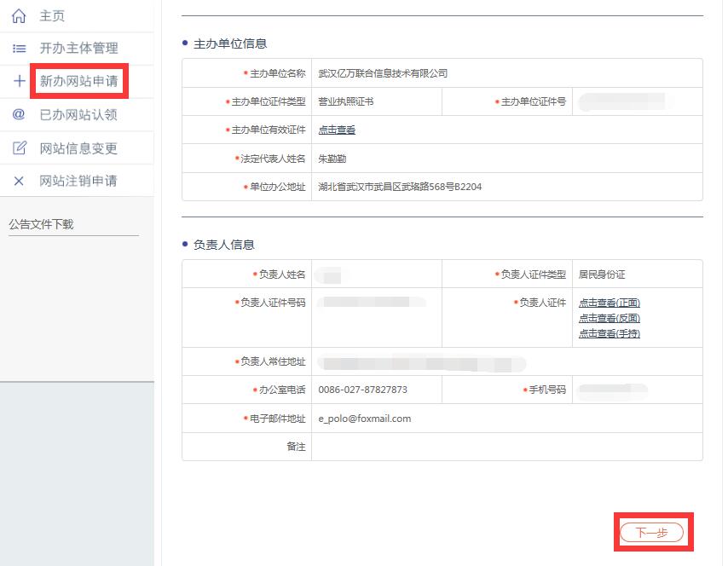The height and width of the screenshot is (566, 728).
Task: Open 公告文件下载 section
Action: click(41, 224)
